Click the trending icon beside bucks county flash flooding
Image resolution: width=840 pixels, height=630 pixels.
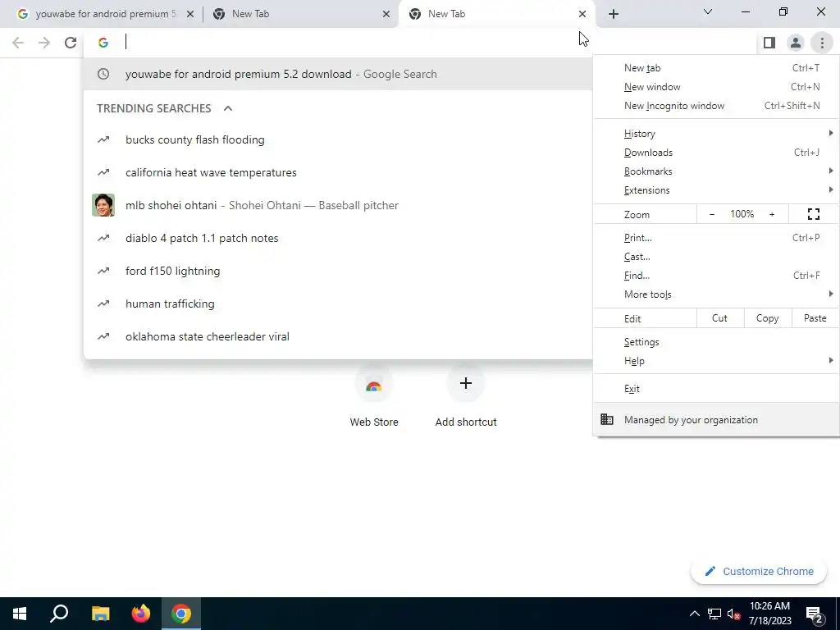pyautogui.click(x=103, y=139)
